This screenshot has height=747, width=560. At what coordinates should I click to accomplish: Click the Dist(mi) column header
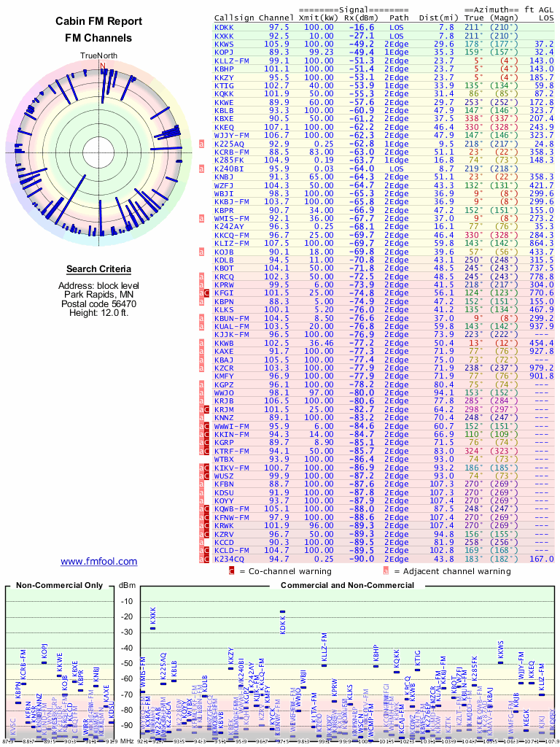tap(437, 17)
